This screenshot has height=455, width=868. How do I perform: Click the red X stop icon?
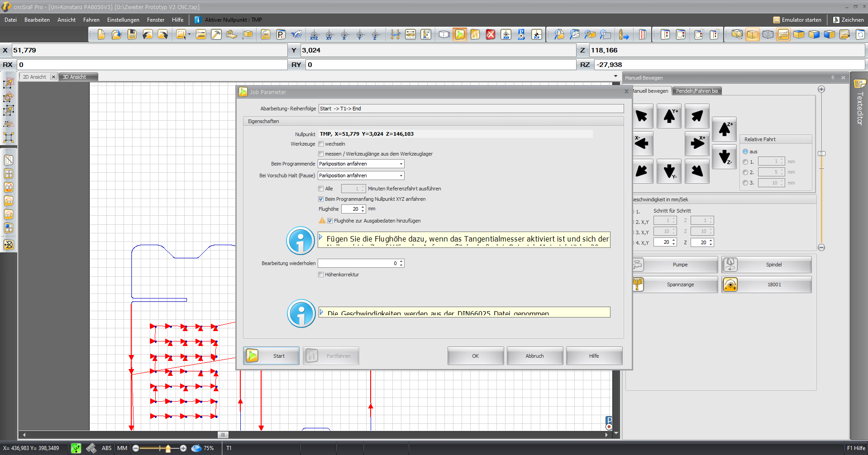tap(491, 34)
